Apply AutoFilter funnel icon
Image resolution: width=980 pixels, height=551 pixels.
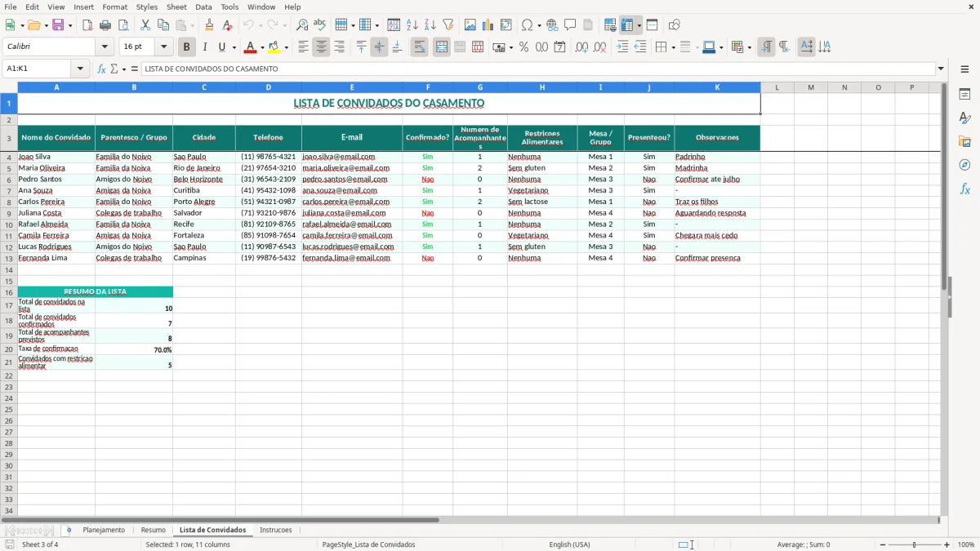[x=448, y=25]
